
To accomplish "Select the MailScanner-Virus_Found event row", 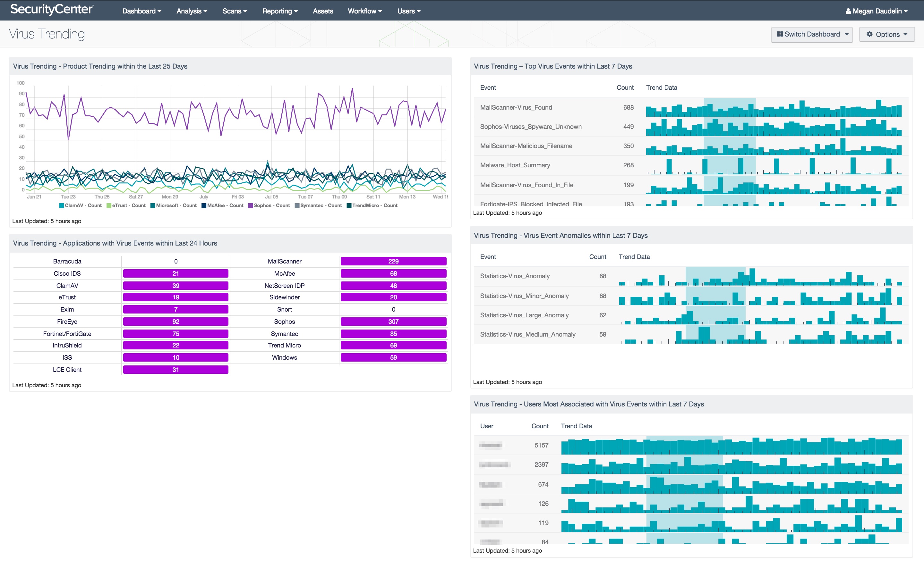I will tap(691, 108).
